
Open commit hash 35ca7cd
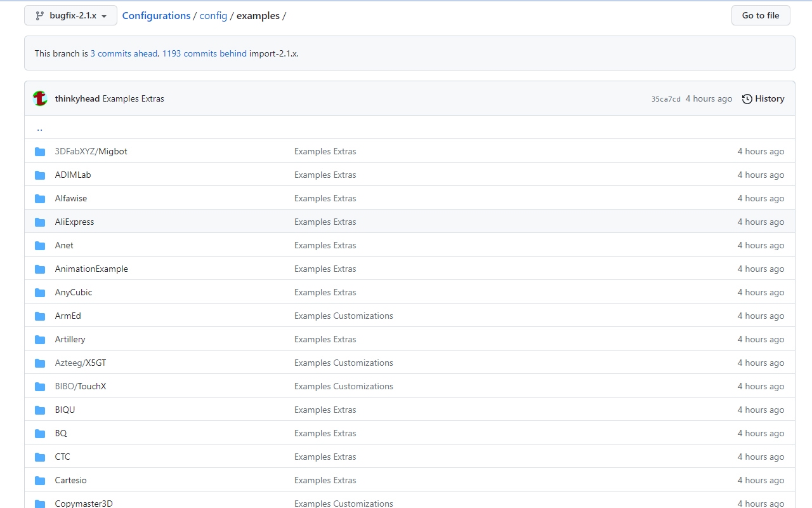point(666,99)
